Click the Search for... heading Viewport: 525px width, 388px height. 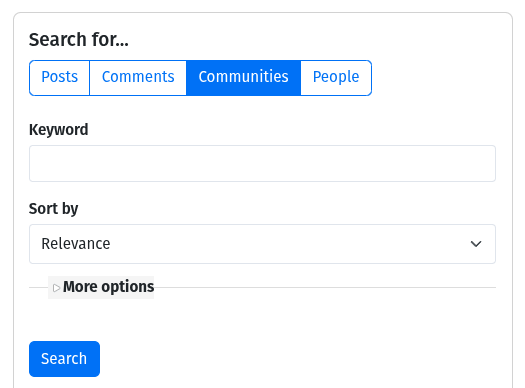[79, 40]
